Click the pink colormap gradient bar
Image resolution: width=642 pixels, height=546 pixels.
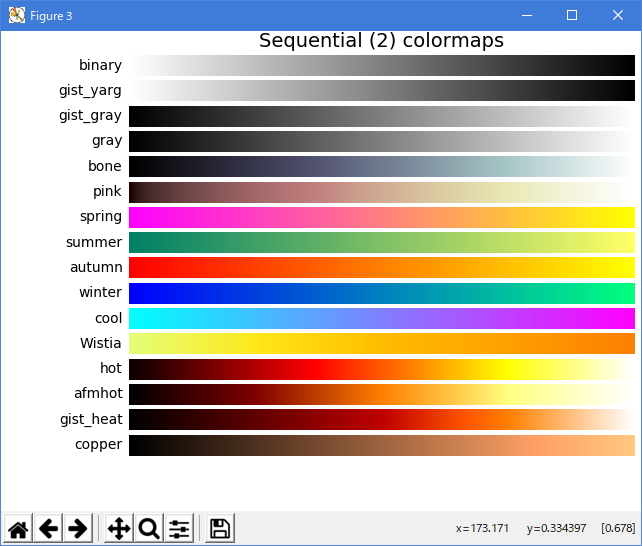point(382,192)
